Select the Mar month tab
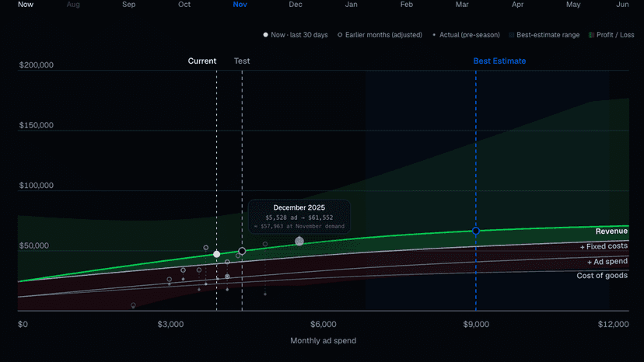The height and width of the screenshot is (362, 644). [x=462, y=5]
